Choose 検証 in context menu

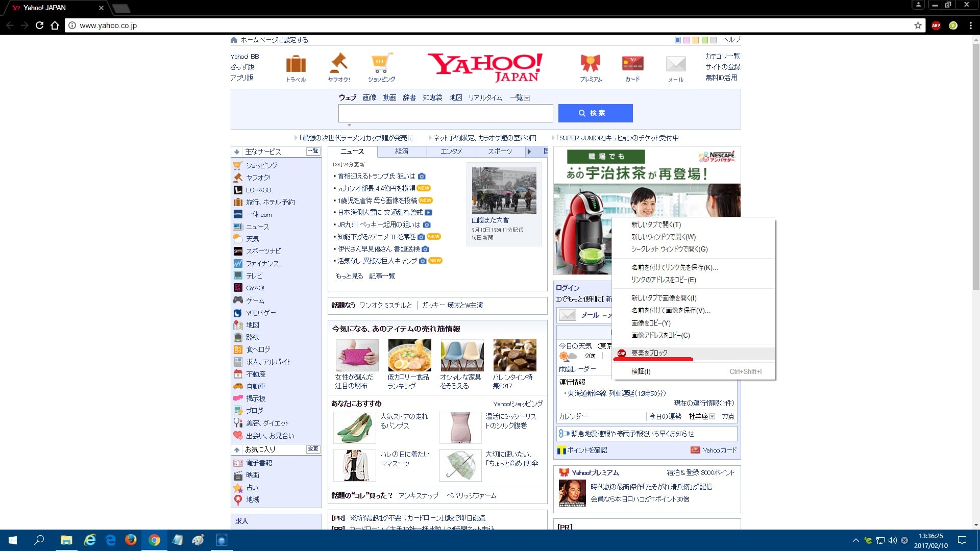694,371
